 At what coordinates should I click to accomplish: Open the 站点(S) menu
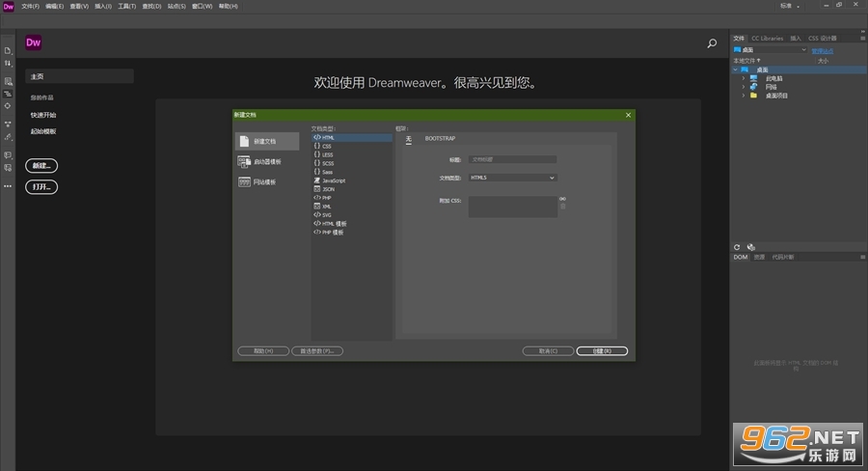[176, 6]
